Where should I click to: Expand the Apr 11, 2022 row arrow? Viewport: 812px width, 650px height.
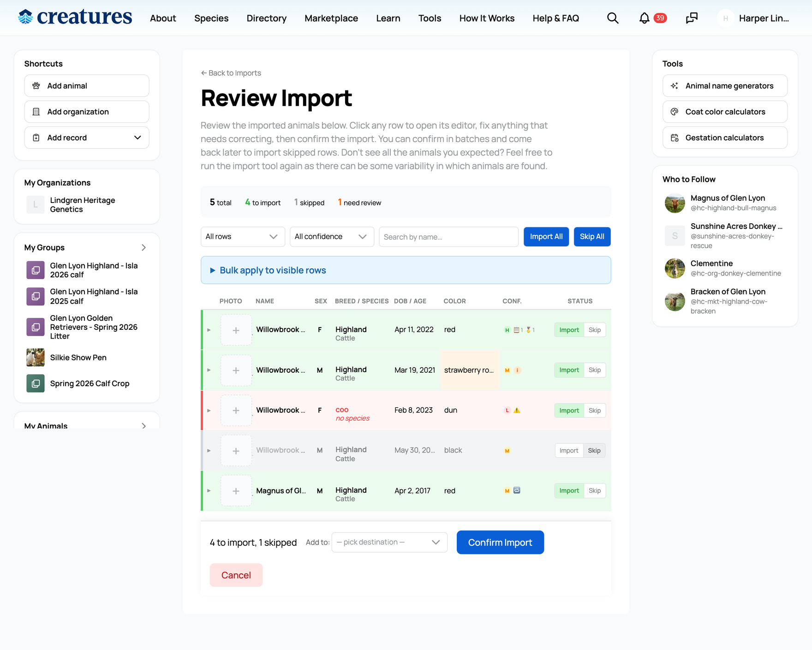pos(209,330)
